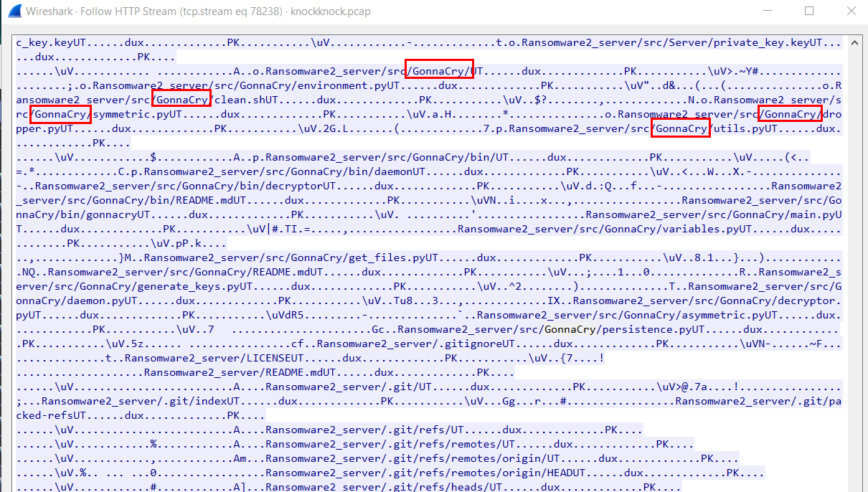Click the text ".gitignoreUT"
The width and height of the screenshot is (868, 492).
pyautogui.click(x=479, y=344)
